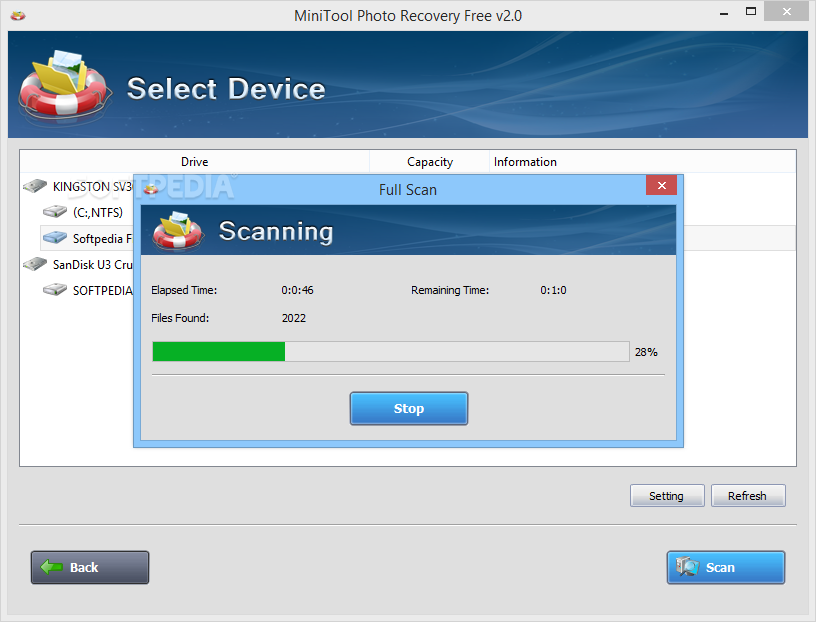
Task: Click the Elapsed Time label
Action: [x=184, y=290]
